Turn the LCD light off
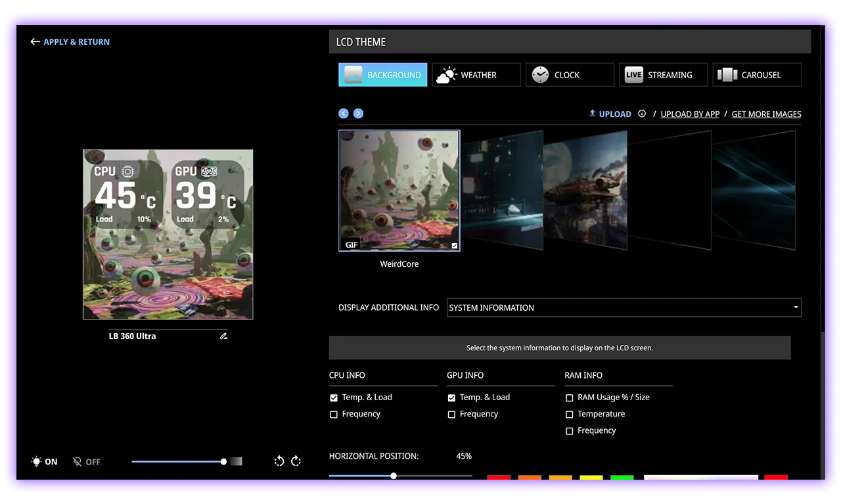This screenshot has width=841, height=504. coord(87,462)
